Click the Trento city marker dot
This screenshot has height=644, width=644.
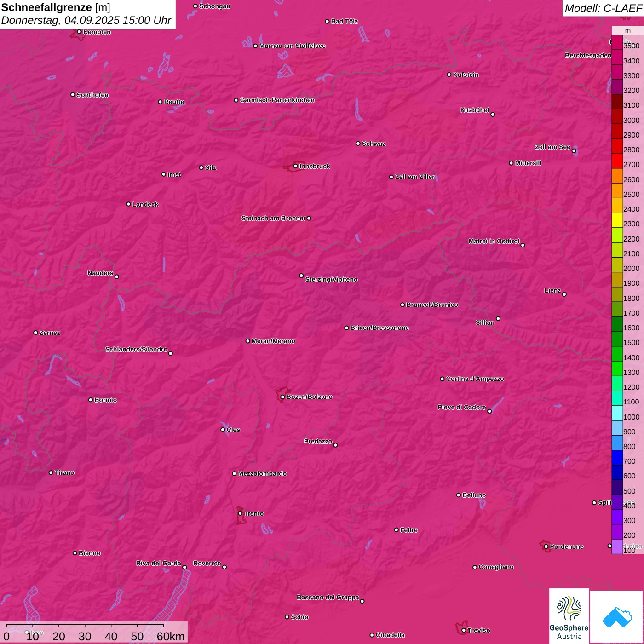240,513
